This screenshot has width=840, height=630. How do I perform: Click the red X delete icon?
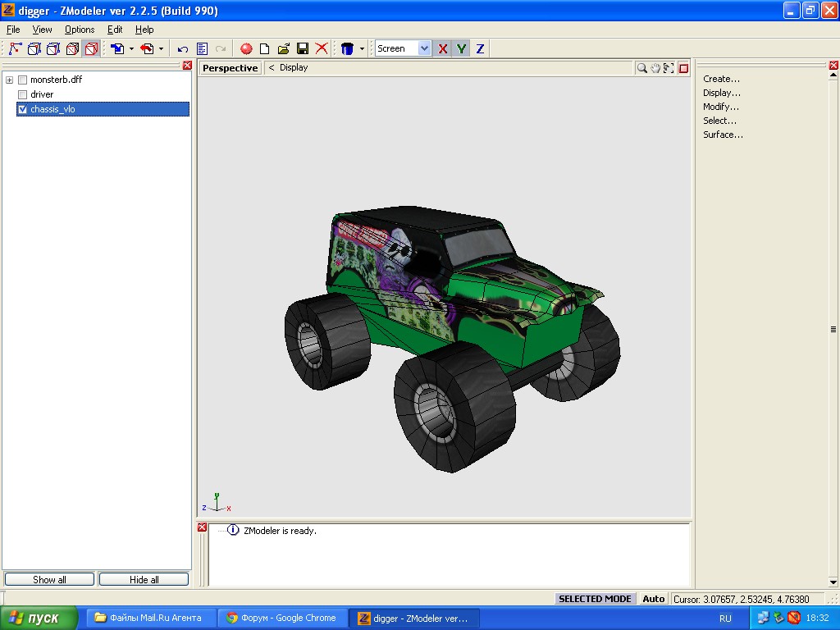tap(322, 48)
